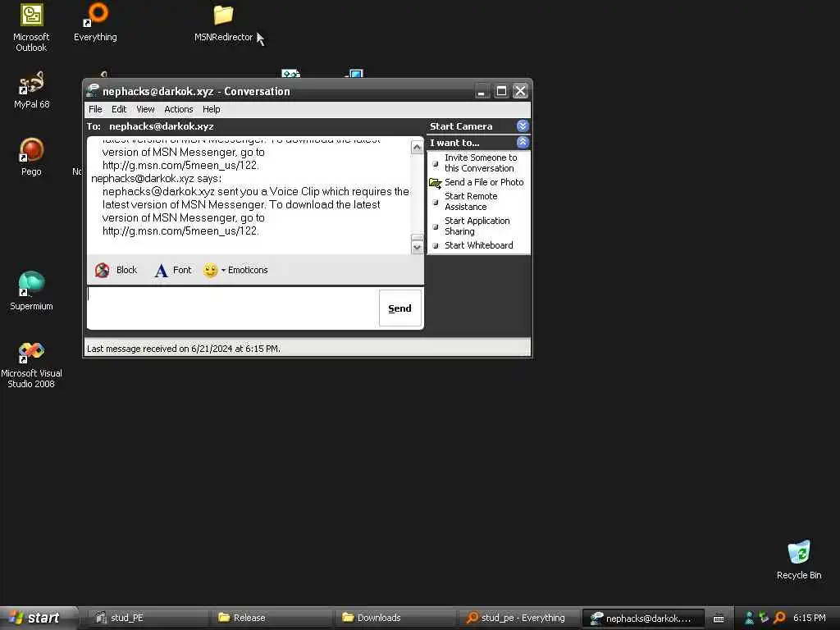
Task: Minimize the conversation window
Action: click(x=482, y=91)
